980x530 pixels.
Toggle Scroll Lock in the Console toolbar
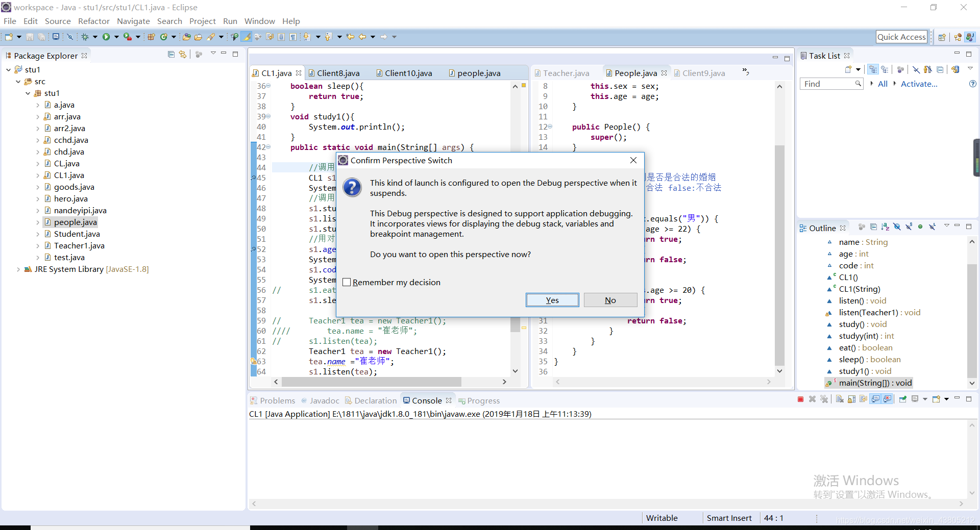tap(851, 399)
